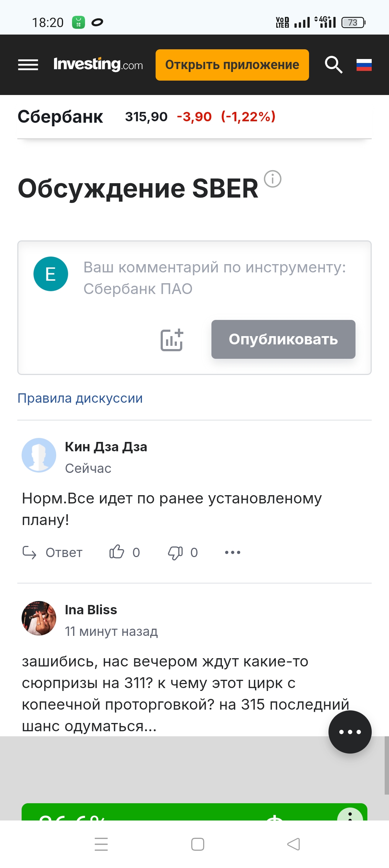Reply to the Кин Дза Дза comment
Screen dimensions: 389x868
coord(53,552)
